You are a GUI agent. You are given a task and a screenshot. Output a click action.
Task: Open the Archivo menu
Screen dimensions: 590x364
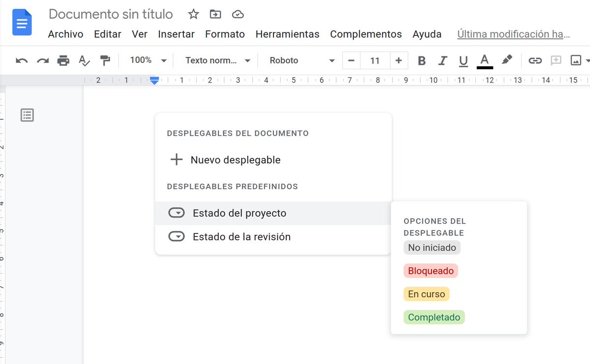coord(65,34)
